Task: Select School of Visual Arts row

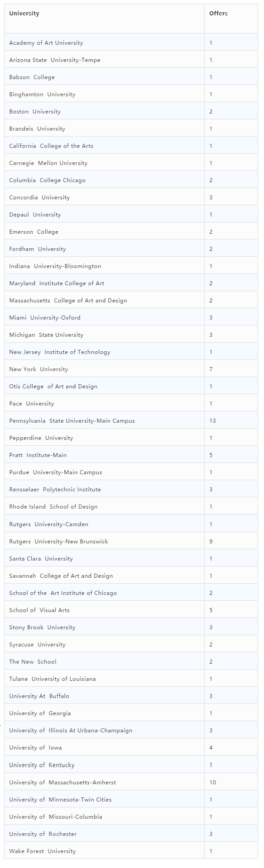Action: pyautogui.click(x=131, y=610)
